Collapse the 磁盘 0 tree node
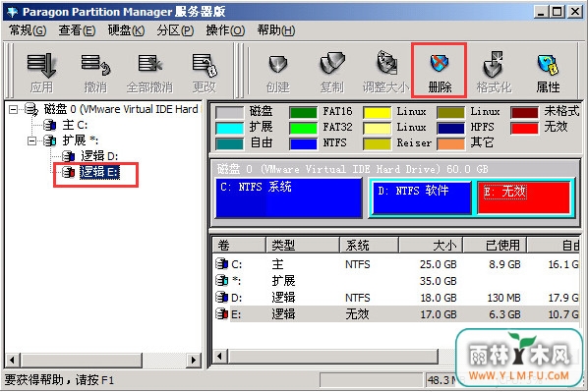This screenshot has height=392, width=588. tap(13, 110)
